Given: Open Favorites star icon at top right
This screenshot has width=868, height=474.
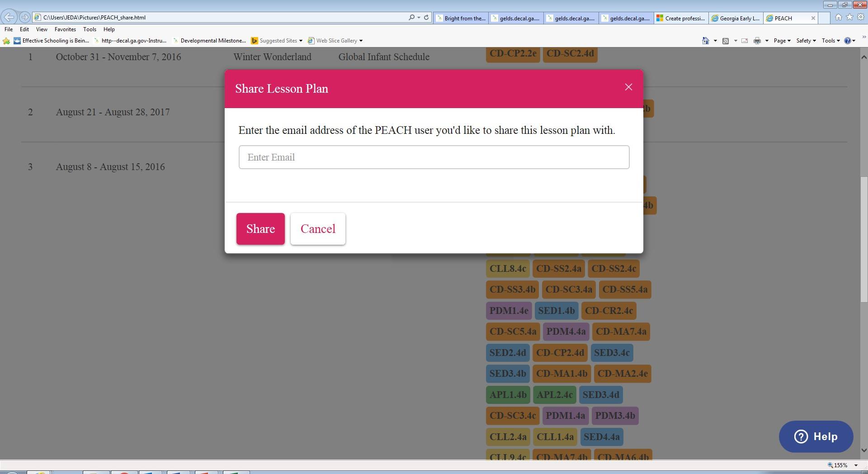Looking at the screenshot, I should (x=849, y=17).
